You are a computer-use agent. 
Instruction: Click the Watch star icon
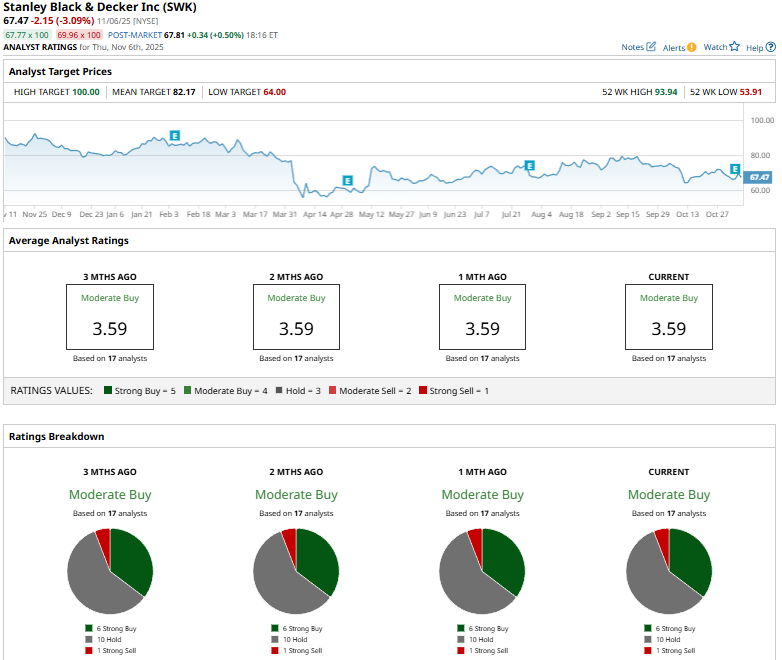(735, 47)
